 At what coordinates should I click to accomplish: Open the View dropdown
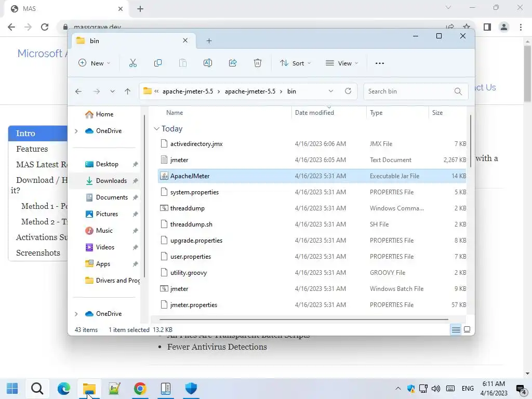342,63
